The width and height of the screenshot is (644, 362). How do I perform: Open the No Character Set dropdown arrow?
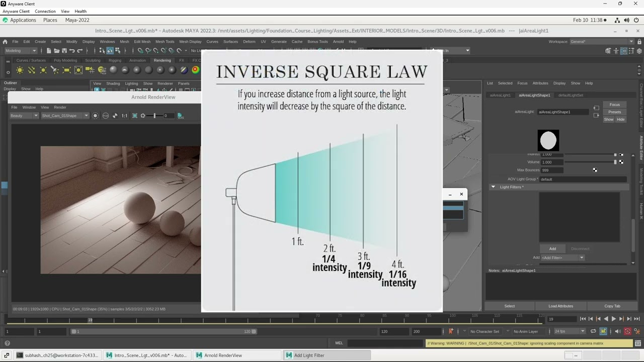click(464, 331)
